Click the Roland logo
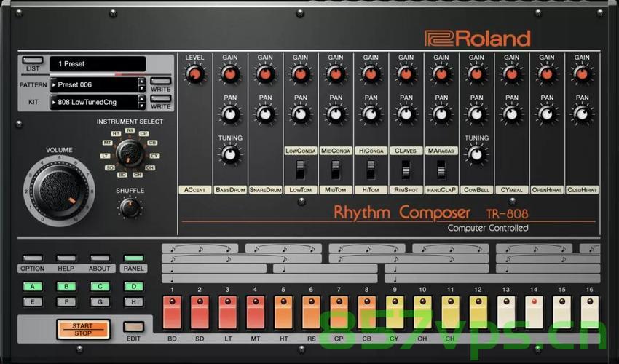The height and width of the screenshot is (364, 619). pyautogui.click(x=477, y=39)
